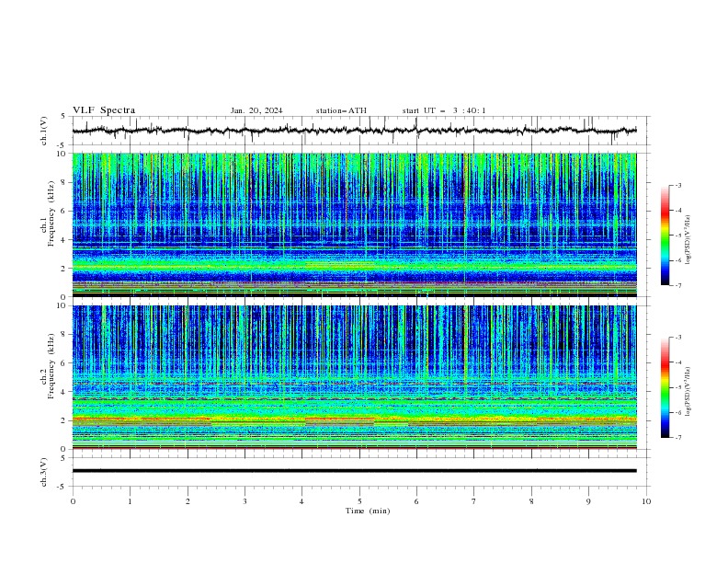The image size is (728, 563).
Task: Click the ch.2 spectrogram panel
Action: pyautogui.click(x=354, y=377)
